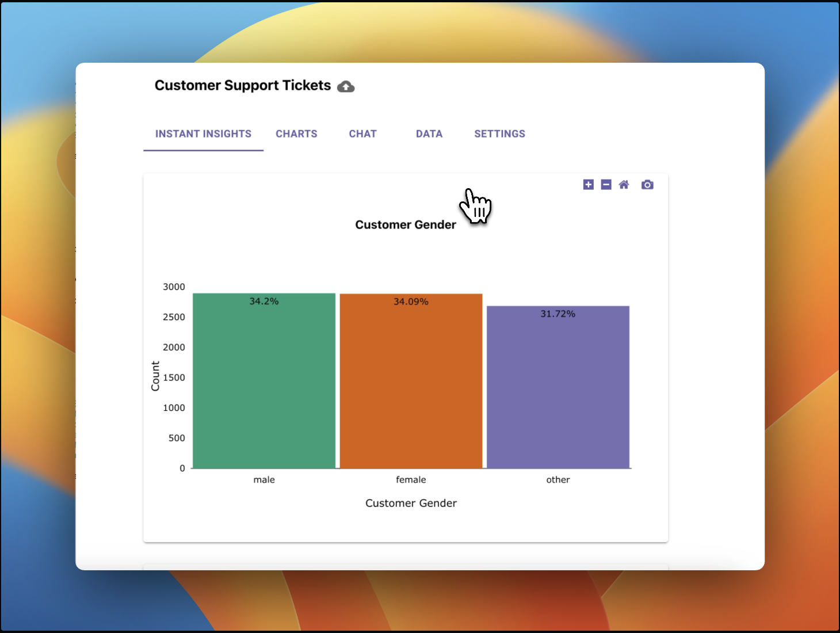Screen dimensions: 840x633
Task: Click the 'male' x-axis label
Action: point(264,480)
